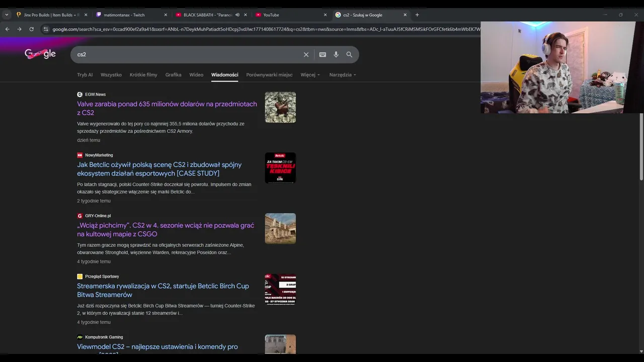
Task: Open the Jak Betclic ożywił polską scenę article
Action: [x=159, y=169]
